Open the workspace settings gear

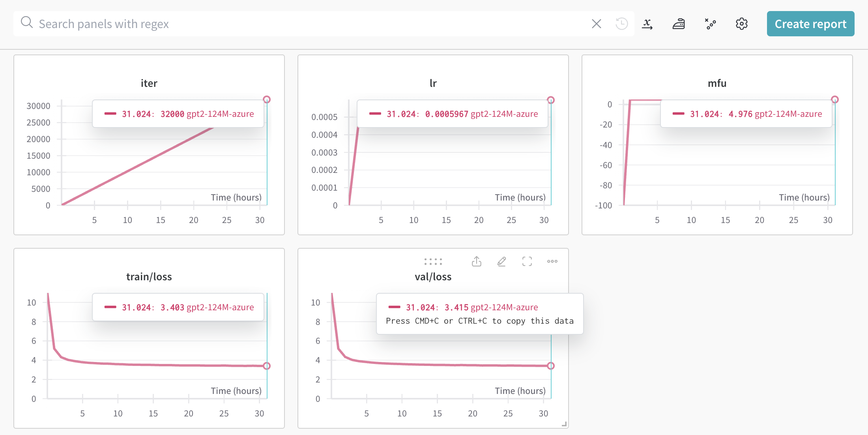pos(742,24)
